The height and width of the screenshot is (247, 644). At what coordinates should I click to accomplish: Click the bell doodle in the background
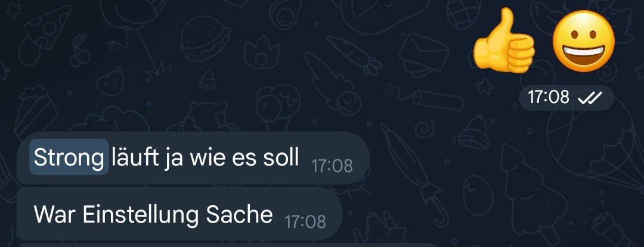pyautogui.click(x=473, y=131)
